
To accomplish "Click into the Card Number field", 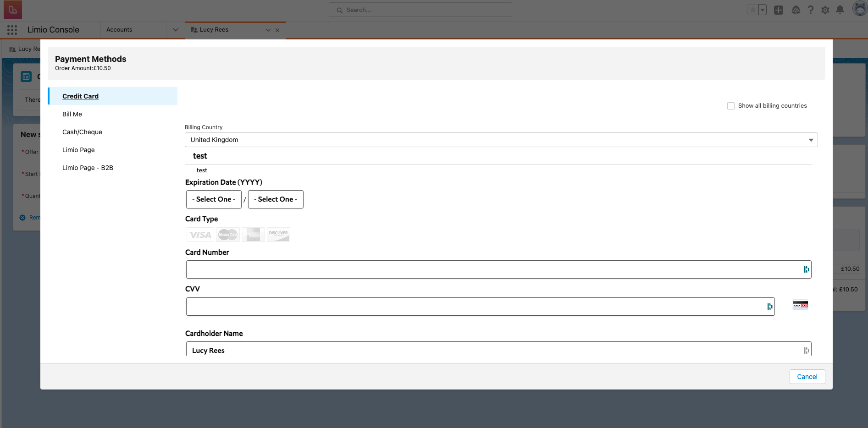I will point(493,269).
